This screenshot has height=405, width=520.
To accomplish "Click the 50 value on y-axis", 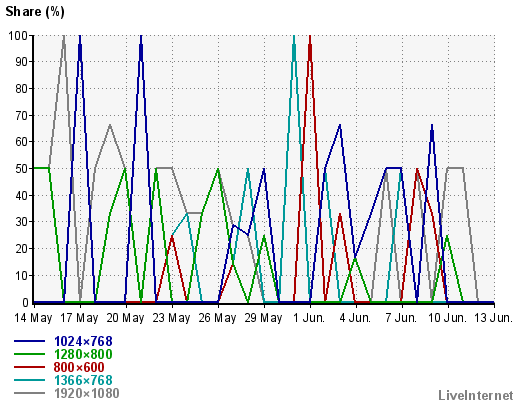I will [x=22, y=169].
